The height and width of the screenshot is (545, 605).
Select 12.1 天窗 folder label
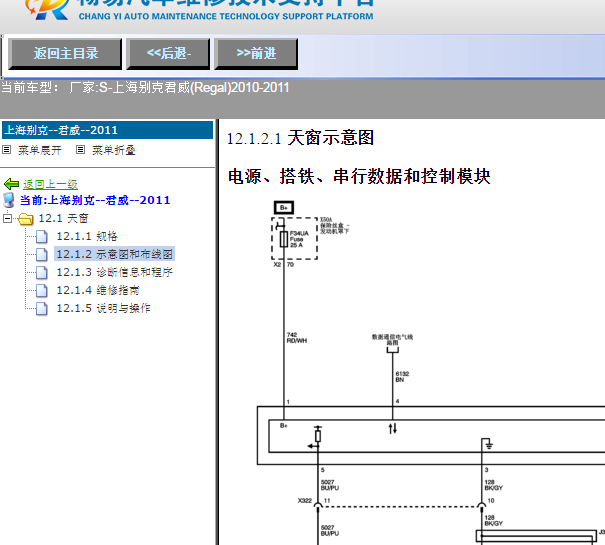(63, 218)
